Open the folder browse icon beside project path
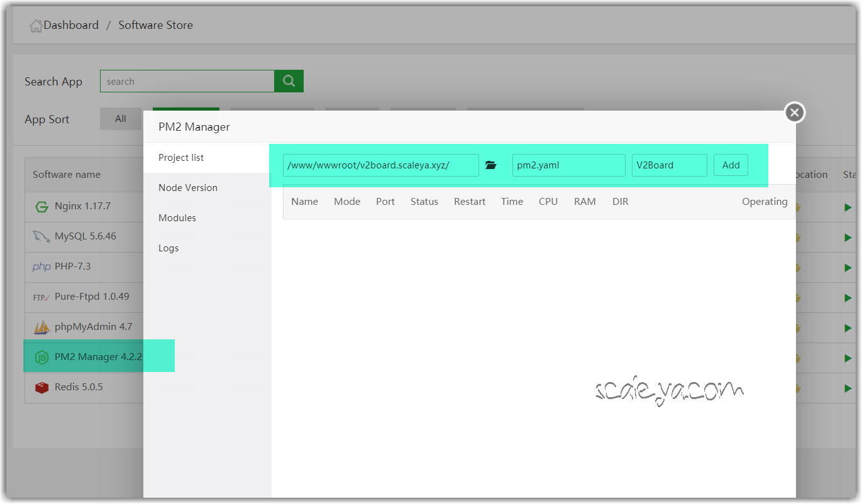 (x=491, y=165)
